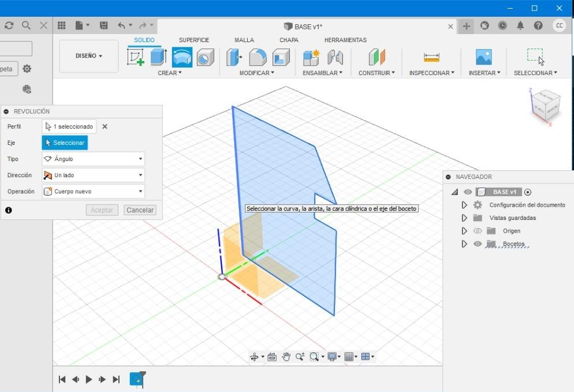Open notifications bell icon
The width and height of the screenshot is (574, 392).
520,25
